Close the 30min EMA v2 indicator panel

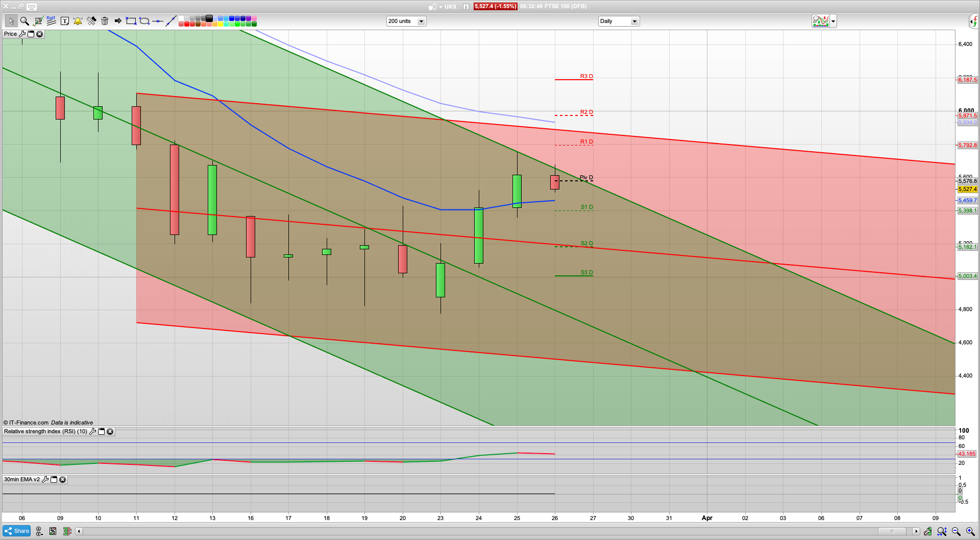[x=62, y=480]
